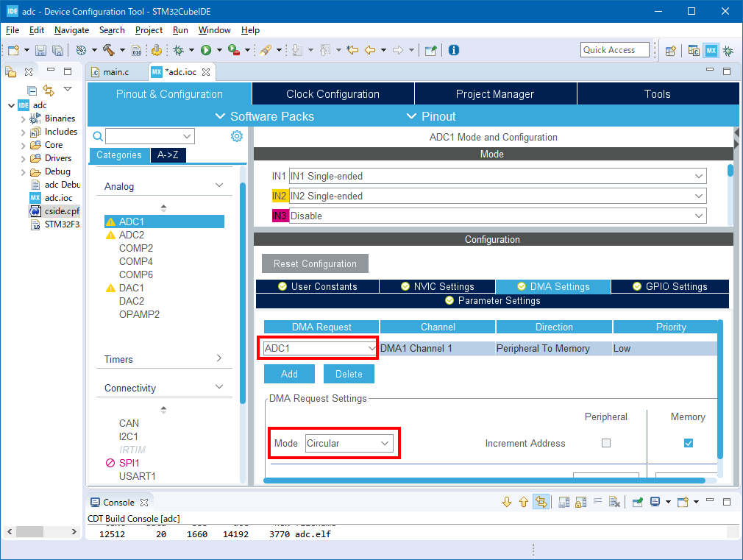The width and height of the screenshot is (743, 560).
Task: Select ADC2 in the Analog list
Action: 131,235
